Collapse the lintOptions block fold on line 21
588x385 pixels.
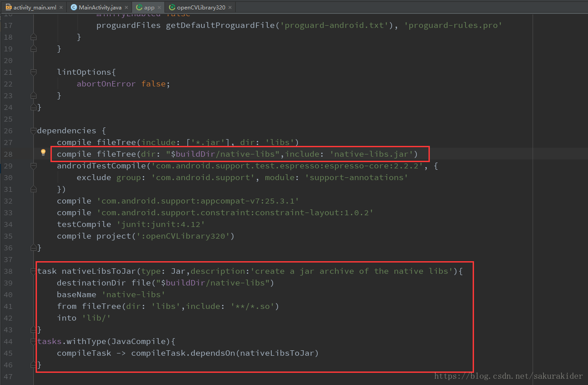pyautogui.click(x=33, y=72)
